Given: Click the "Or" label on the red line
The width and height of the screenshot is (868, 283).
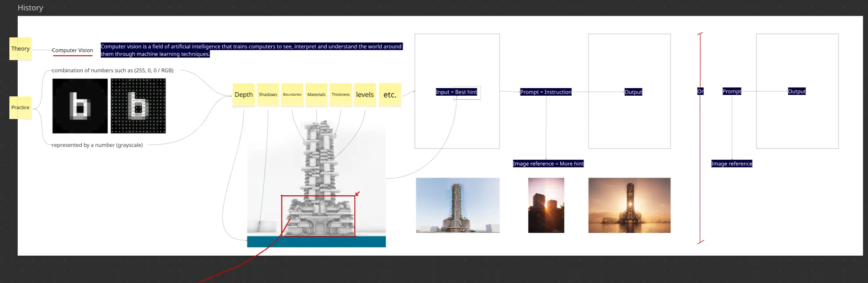Looking at the screenshot, I should pyautogui.click(x=700, y=91).
